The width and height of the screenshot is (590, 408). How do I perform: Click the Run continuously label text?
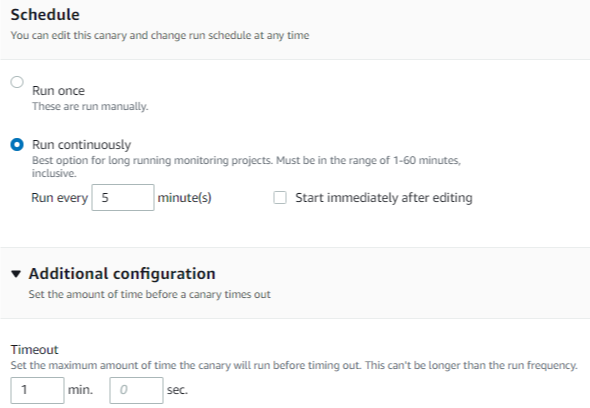(x=82, y=145)
